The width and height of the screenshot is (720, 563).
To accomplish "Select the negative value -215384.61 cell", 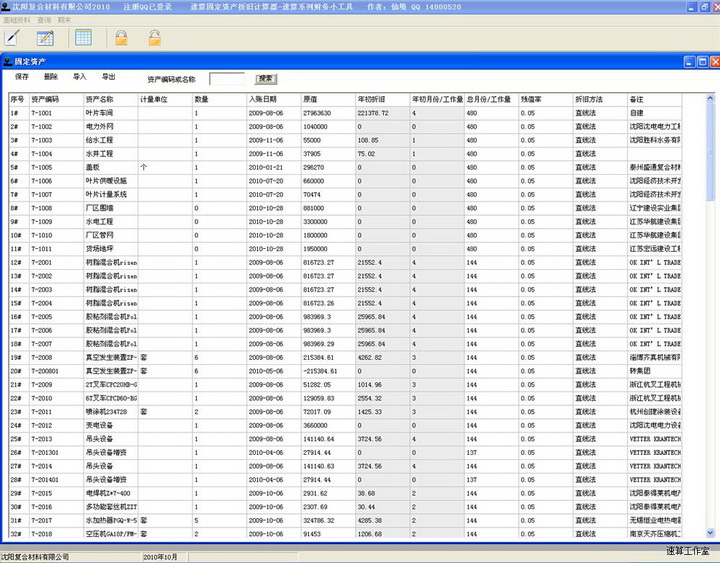I will coord(328,371).
